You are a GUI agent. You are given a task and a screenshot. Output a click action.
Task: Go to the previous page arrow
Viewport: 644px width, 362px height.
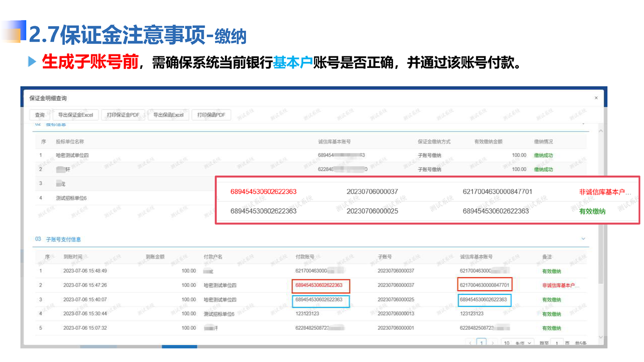coord(470,343)
